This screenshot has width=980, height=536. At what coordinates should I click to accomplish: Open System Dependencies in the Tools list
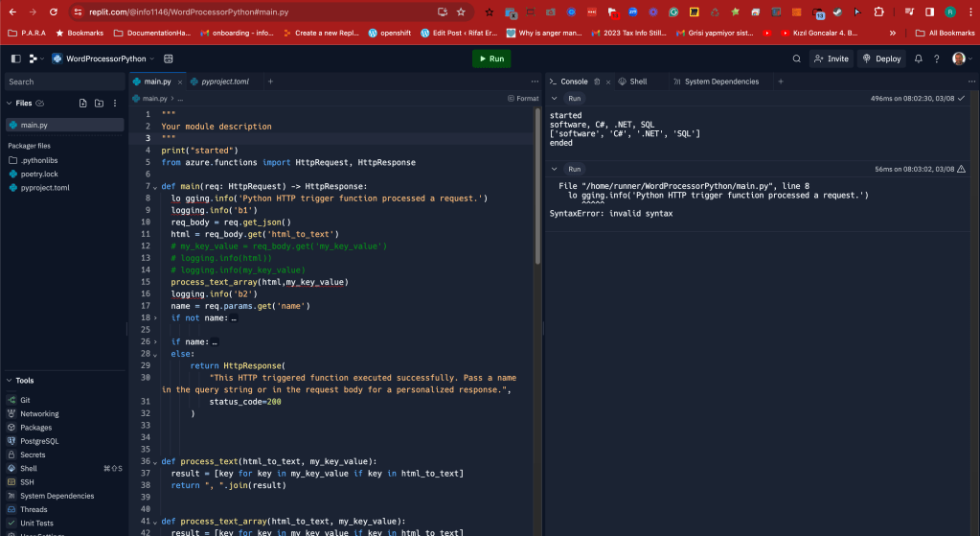[64, 496]
